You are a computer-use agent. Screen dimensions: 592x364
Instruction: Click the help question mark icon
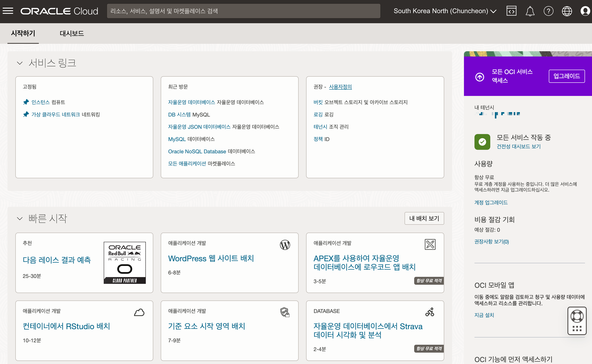[x=548, y=11]
